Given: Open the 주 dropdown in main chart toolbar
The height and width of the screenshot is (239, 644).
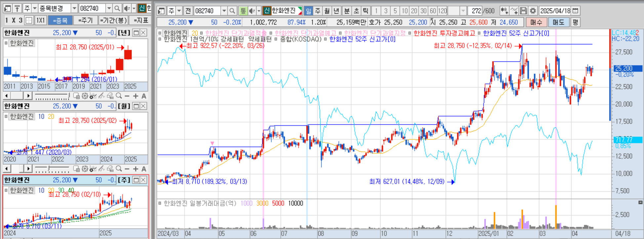Looking at the screenshot, I should (x=179, y=11).
